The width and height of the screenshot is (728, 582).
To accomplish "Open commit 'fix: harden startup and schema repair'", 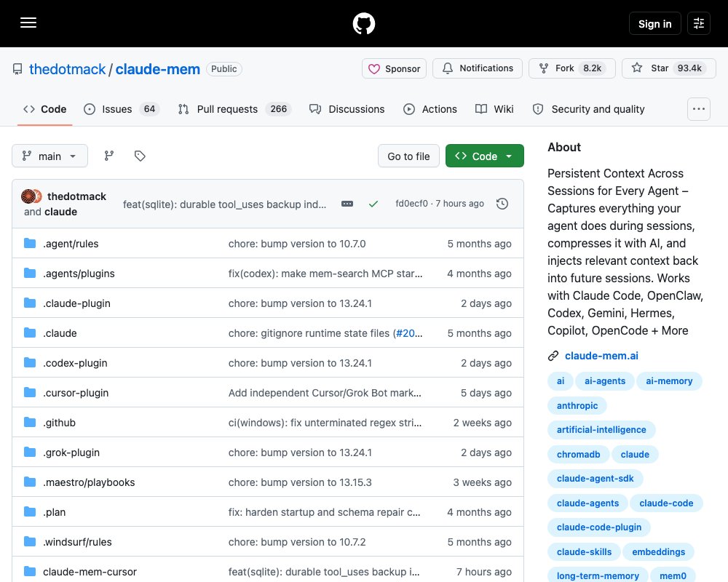I will click(x=324, y=512).
